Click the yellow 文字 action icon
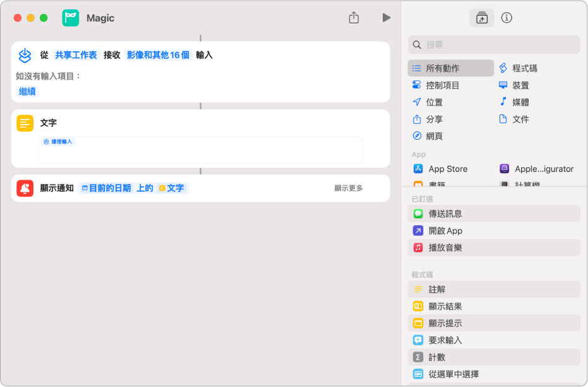Viewport: 588px width, 387px height. [x=25, y=123]
